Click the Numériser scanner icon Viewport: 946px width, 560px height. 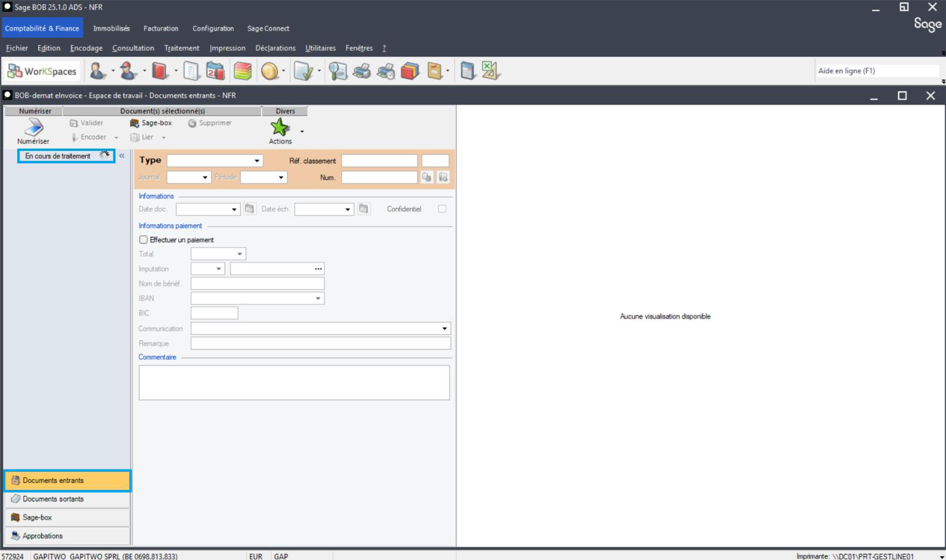point(33,127)
